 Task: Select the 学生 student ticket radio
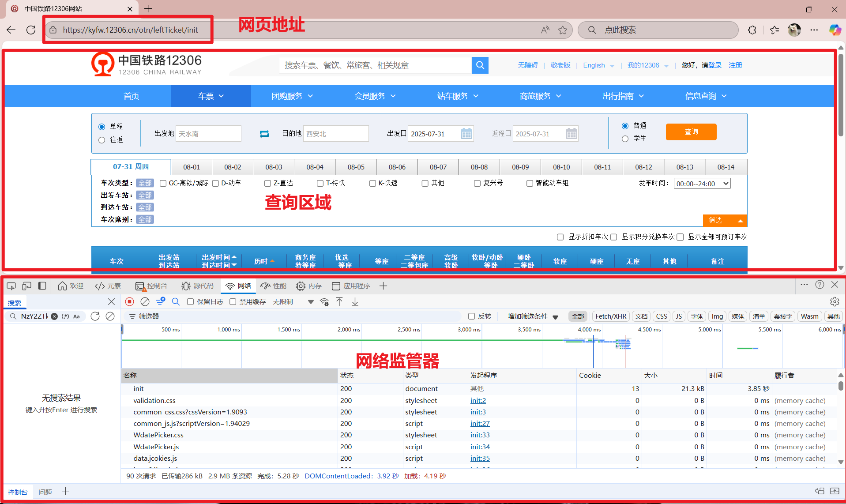[x=625, y=139]
